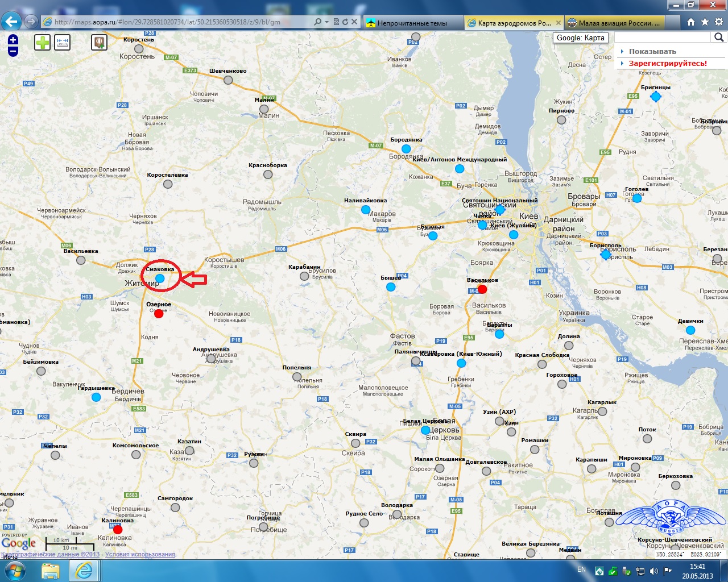Viewport: 728px width, 582px height.
Task: Click the map zoom in plus button
Action: 13,40
